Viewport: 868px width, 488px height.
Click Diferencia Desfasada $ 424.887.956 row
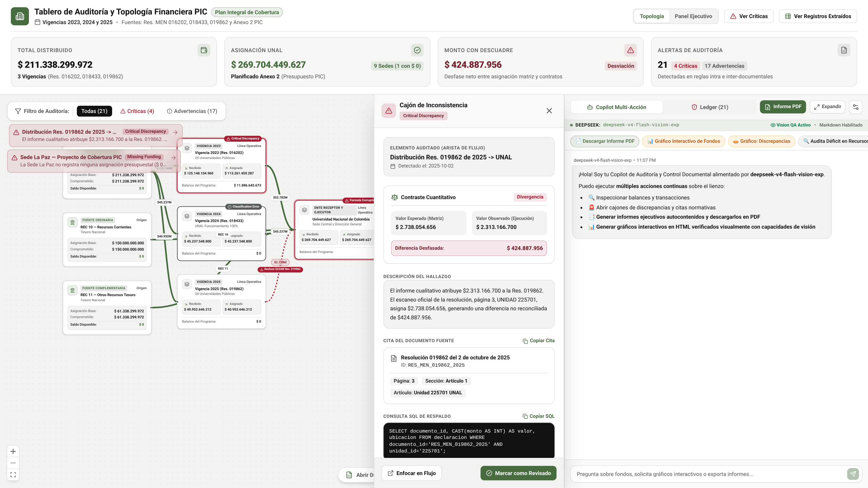(x=469, y=248)
